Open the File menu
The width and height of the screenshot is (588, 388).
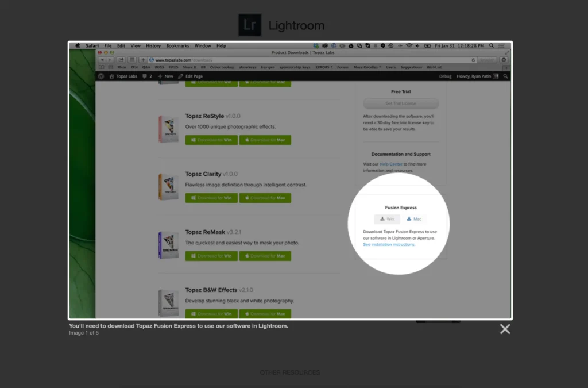pos(108,46)
